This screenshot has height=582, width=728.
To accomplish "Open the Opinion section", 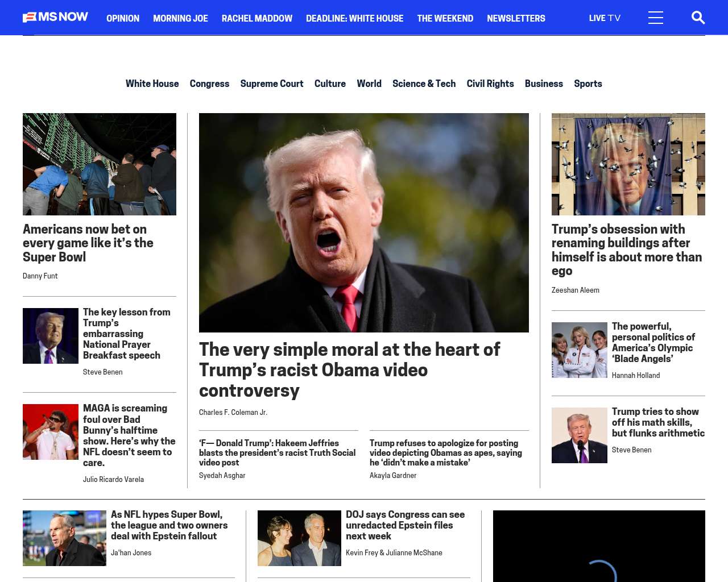I will pos(123,18).
